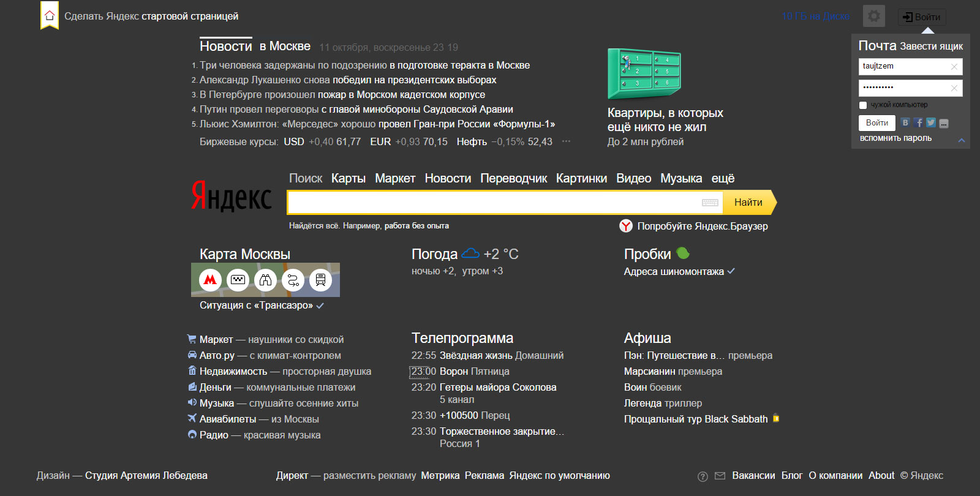
Task: Click the Вакансии footer link
Action: click(x=753, y=476)
